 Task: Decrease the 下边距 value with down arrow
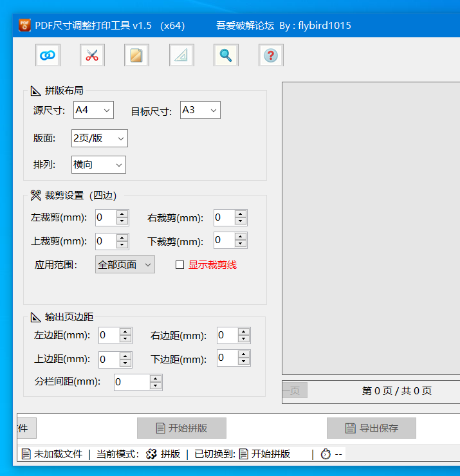pyautogui.click(x=244, y=362)
